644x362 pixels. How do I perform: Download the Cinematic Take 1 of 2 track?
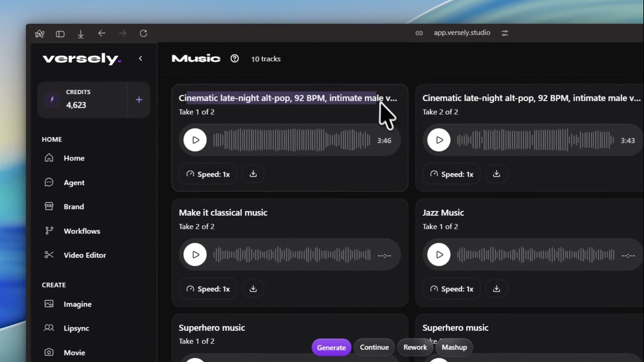(253, 174)
